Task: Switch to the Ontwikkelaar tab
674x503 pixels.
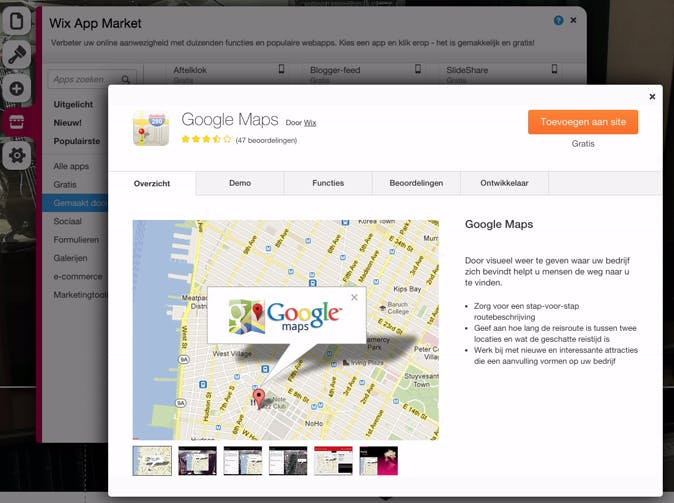Action: click(504, 183)
